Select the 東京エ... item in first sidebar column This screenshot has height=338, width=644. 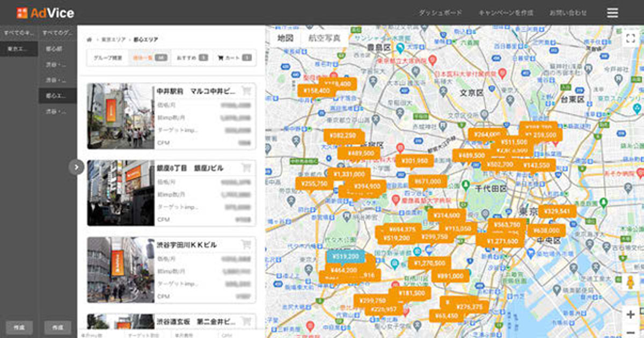point(19,49)
